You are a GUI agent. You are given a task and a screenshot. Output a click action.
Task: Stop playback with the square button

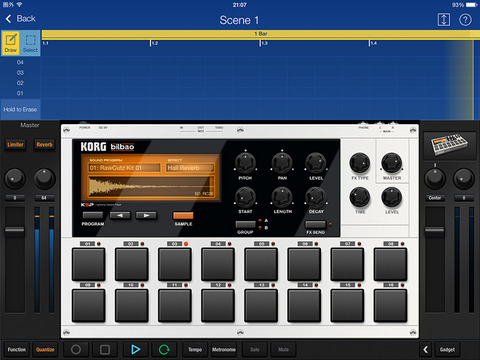pyautogui.click(x=105, y=349)
